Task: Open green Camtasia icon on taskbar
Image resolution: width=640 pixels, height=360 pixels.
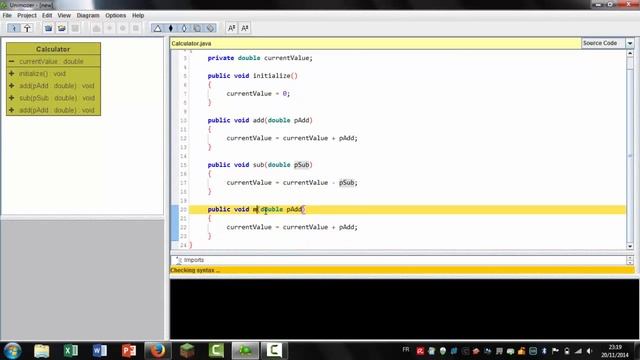Action: click(x=216, y=351)
